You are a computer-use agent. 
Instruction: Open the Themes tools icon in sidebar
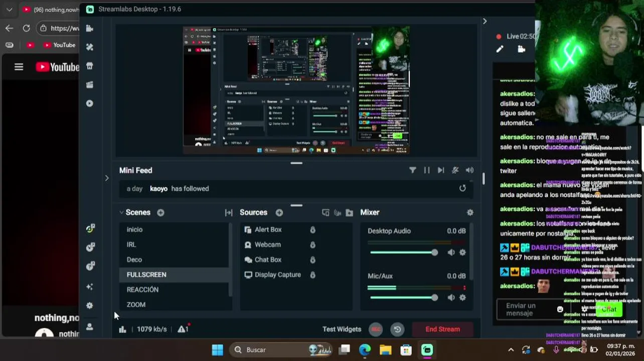coord(90,47)
